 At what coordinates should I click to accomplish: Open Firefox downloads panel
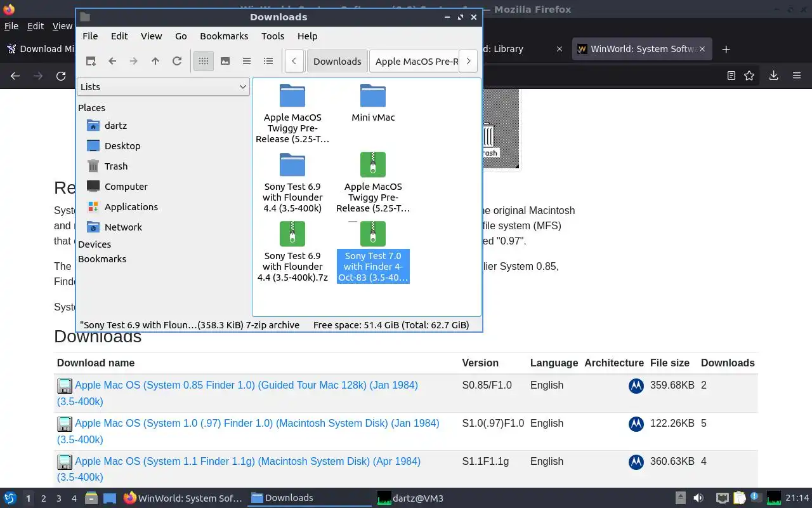coord(773,76)
